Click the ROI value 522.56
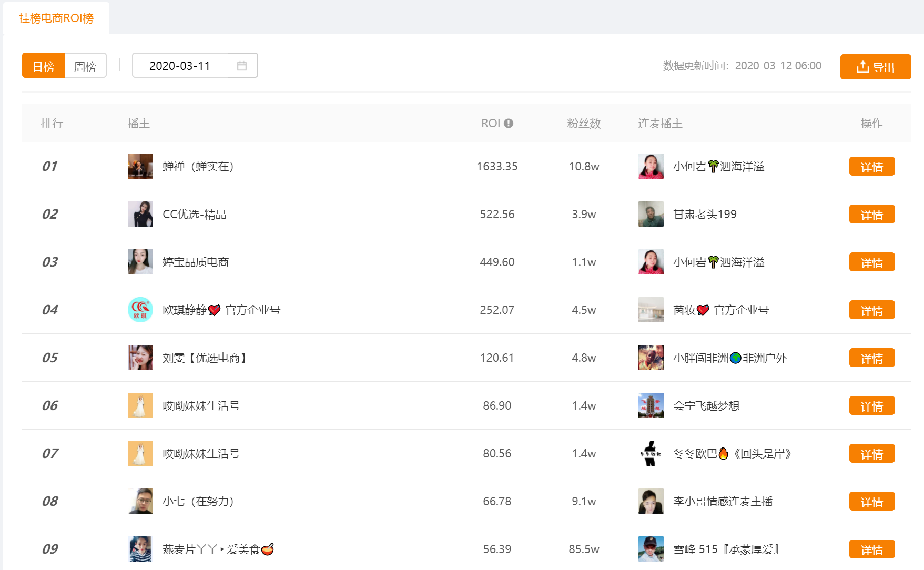This screenshot has width=924, height=570. pyautogui.click(x=497, y=215)
